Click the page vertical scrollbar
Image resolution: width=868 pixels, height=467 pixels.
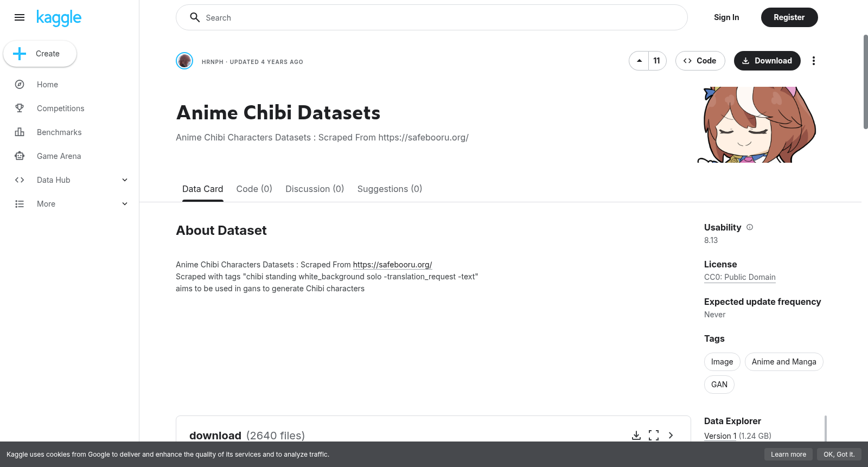[866, 81]
